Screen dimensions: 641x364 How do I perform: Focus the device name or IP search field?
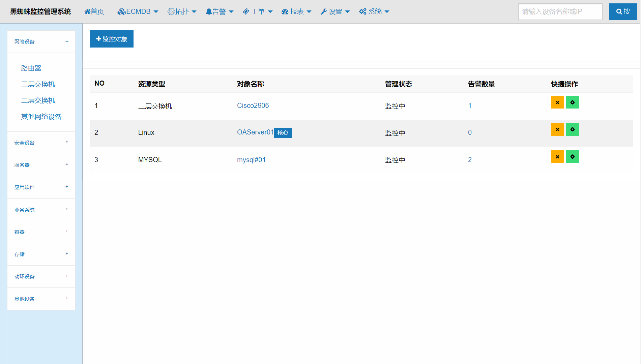pyautogui.click(x=560, y=12)
